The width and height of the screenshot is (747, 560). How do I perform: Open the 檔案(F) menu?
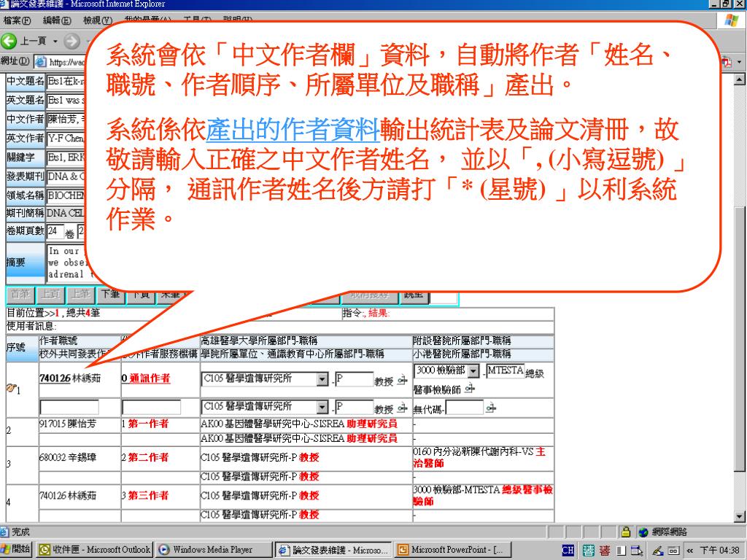[x=17, y=20]
